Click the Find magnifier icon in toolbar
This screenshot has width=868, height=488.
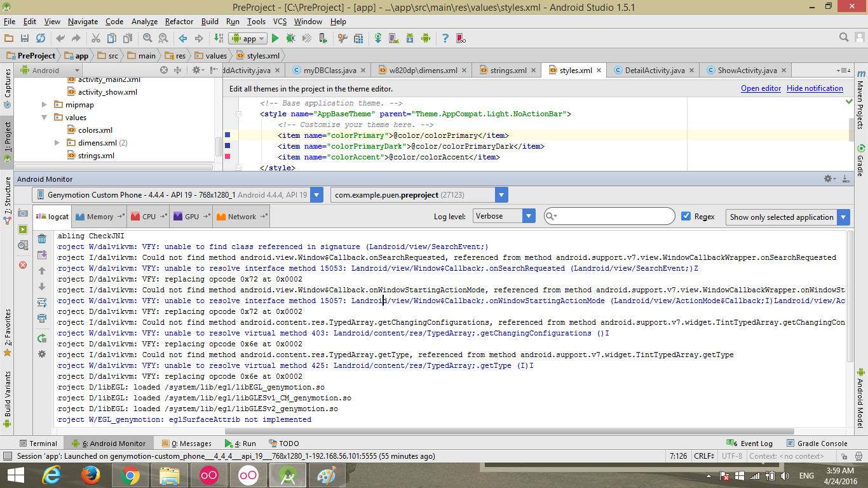(x=147, y=38)
